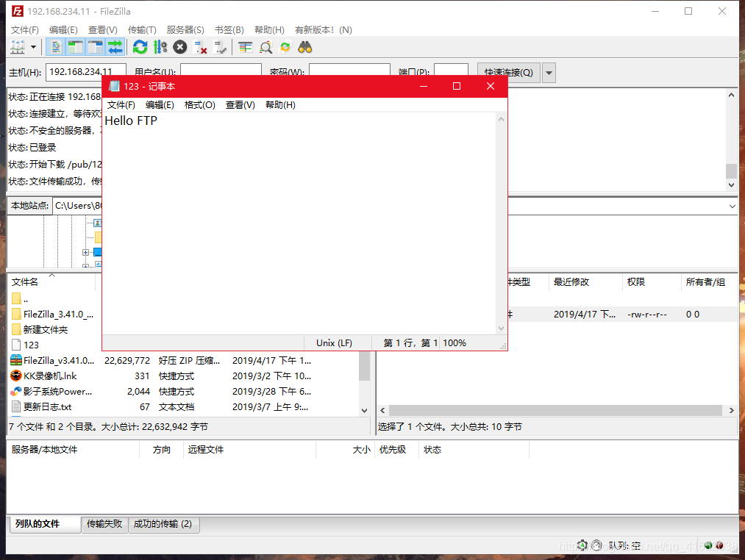Open FileZilla 查看(V) menu
This screenshot has width=745, height=560.
click(x=103, y=30)
